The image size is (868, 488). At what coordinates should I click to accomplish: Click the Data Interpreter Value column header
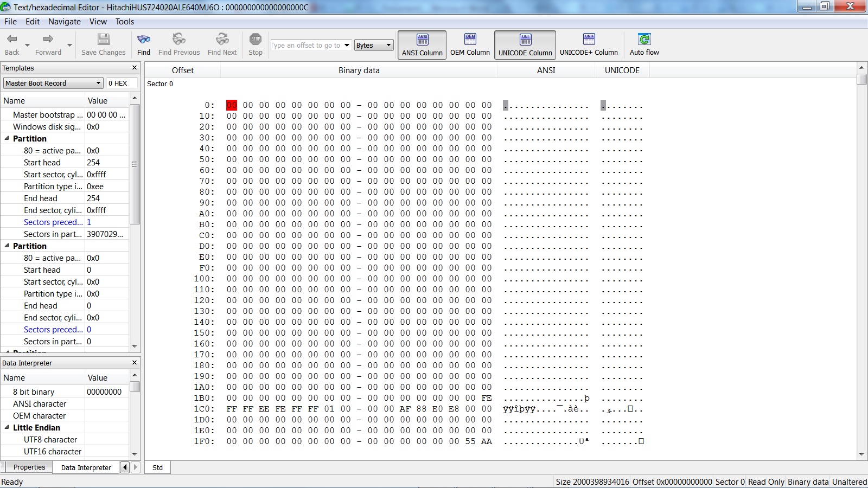pos(107,377)
